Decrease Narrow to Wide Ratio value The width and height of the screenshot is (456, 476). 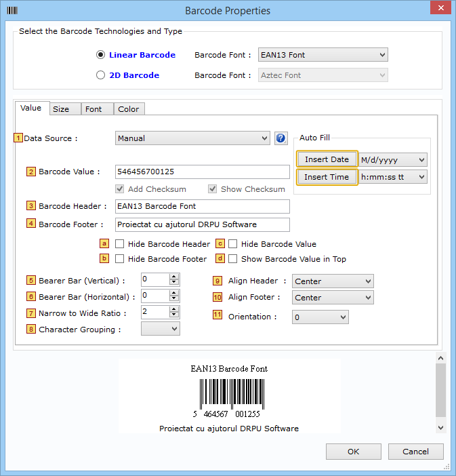pos(174,315)
